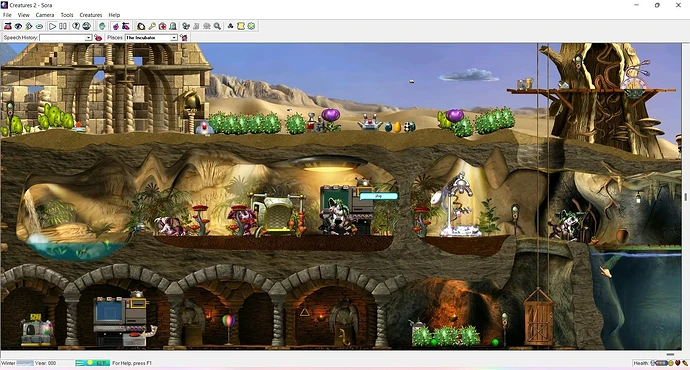
Task: Click the three dark berries ecology icon
Action: coord(230,26)
